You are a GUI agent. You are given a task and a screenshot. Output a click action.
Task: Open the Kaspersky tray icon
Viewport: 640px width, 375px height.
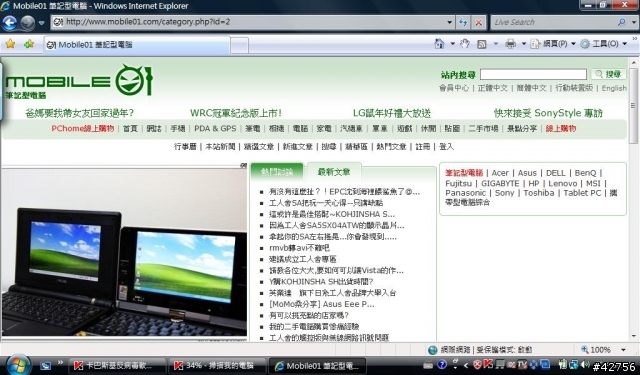tap(488, 364)
